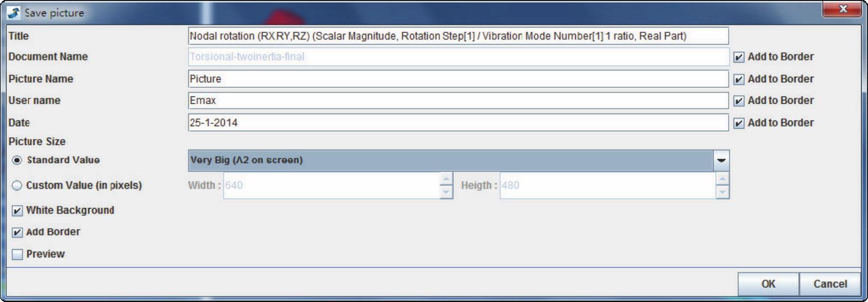Image resolution: width=868 pixels, height=302 pixels.
Task: Enable the Preview checkbox
Action: pyautogui.click(x=17, y=255)
